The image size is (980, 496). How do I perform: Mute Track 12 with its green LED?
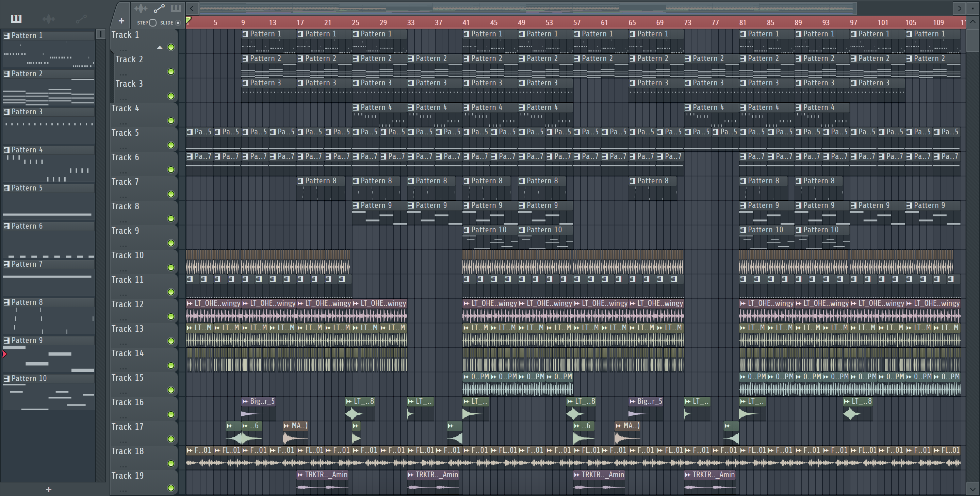tap(171, 316)
